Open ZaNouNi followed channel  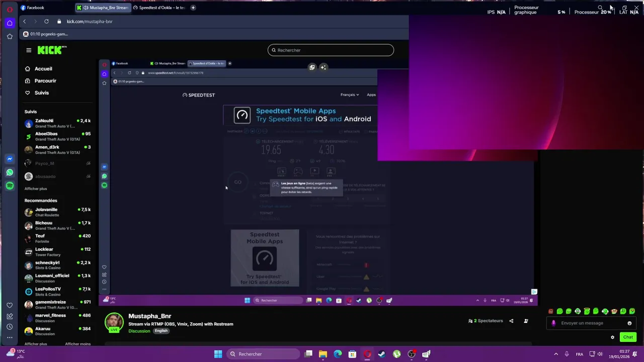pyautogui.click(x=57, y=123)
